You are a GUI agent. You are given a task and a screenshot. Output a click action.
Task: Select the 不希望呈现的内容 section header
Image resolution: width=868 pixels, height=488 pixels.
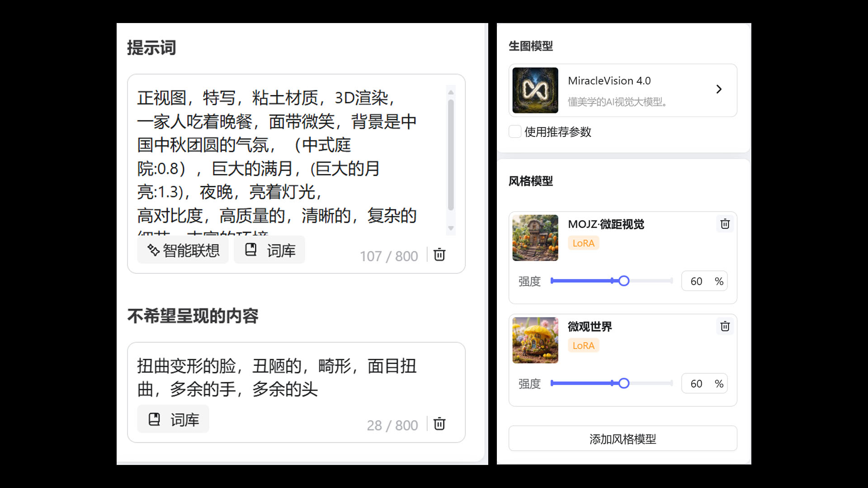[x=193, y=317]
